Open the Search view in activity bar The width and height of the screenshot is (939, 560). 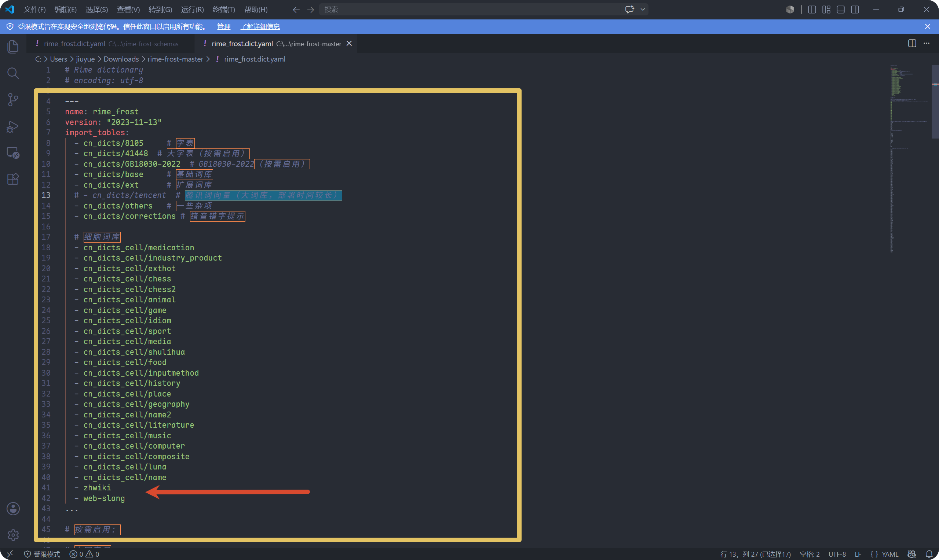coord(13,73)
